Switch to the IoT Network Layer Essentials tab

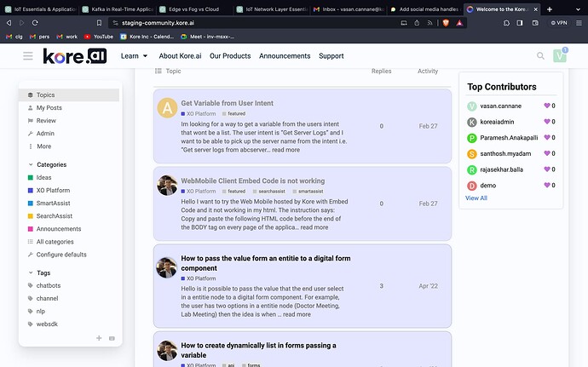pyautogui.click(x=272, y=9)
